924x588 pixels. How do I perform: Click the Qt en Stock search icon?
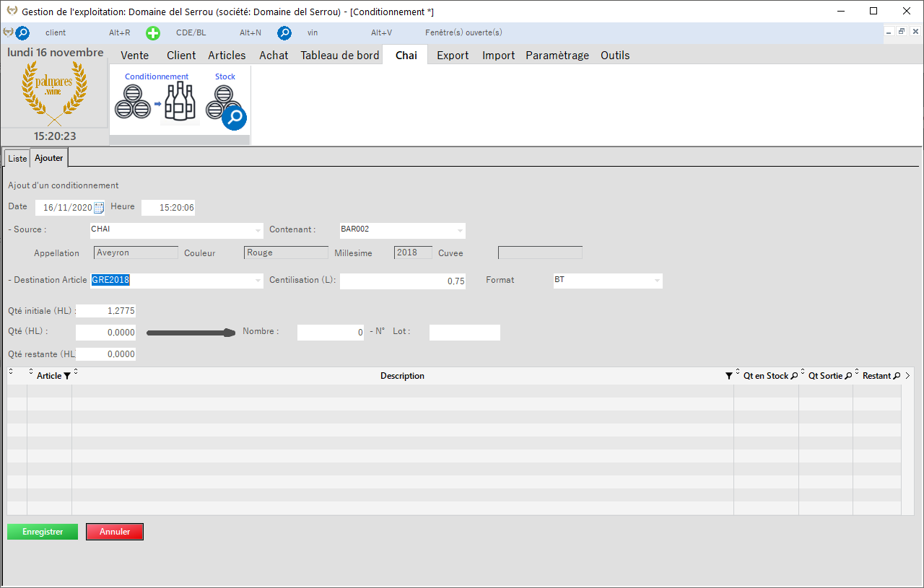pos(794,376)
